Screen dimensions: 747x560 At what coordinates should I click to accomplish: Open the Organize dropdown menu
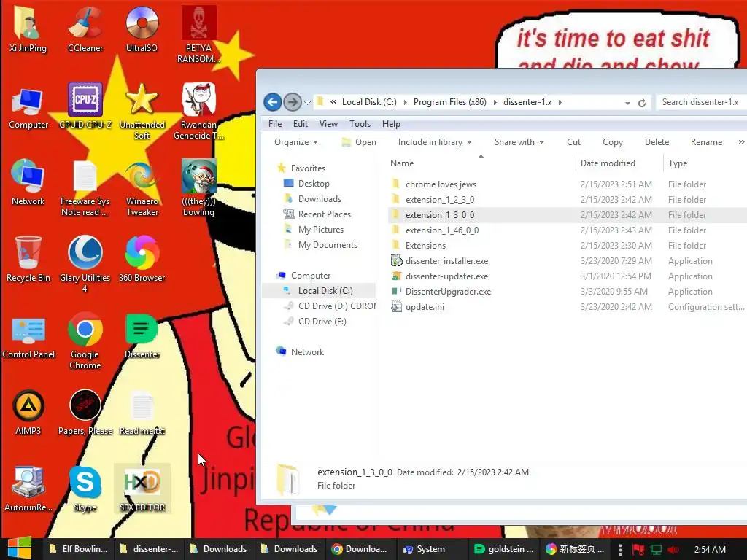(296, 142)
